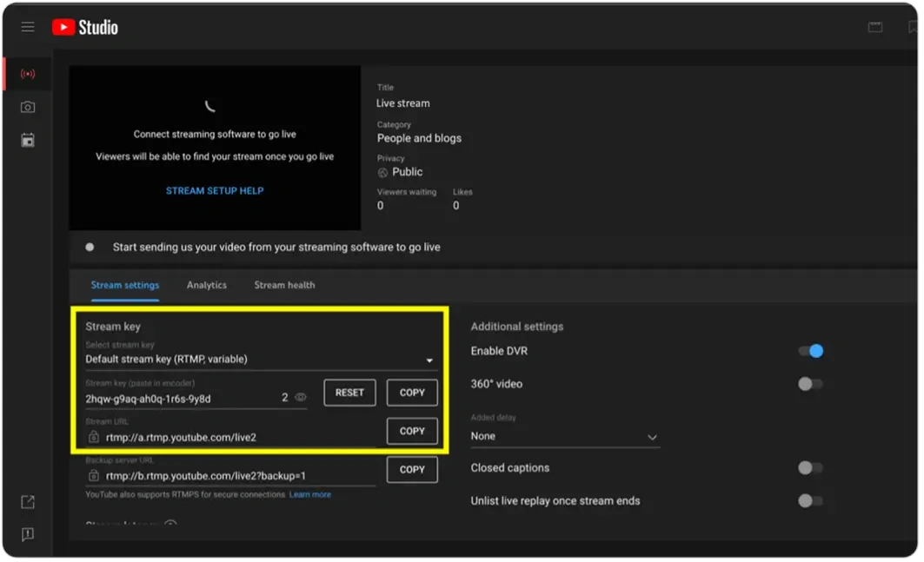The width and height of the screenshot is (924, 562).
Task: Click the top-right window icon
Action: pos(875,27)
